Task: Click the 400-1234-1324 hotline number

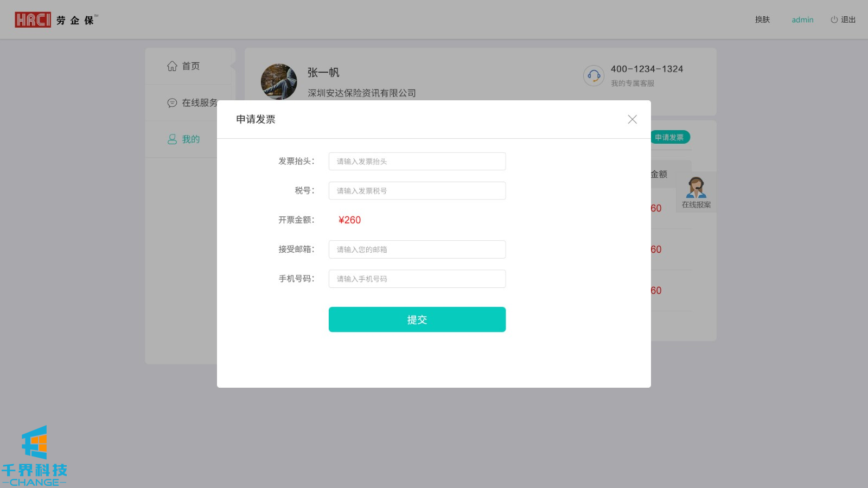Action: 647,69
